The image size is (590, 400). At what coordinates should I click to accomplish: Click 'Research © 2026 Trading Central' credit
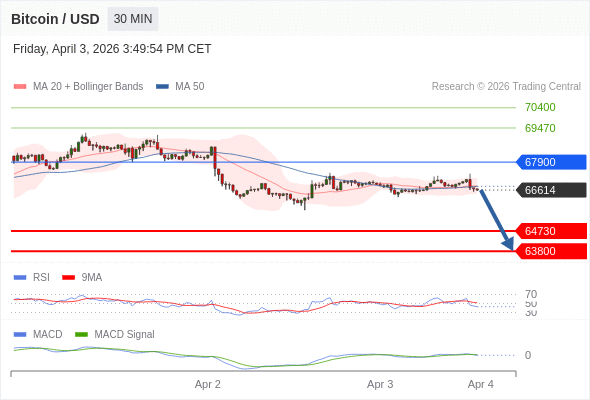[x=506, y=87]
